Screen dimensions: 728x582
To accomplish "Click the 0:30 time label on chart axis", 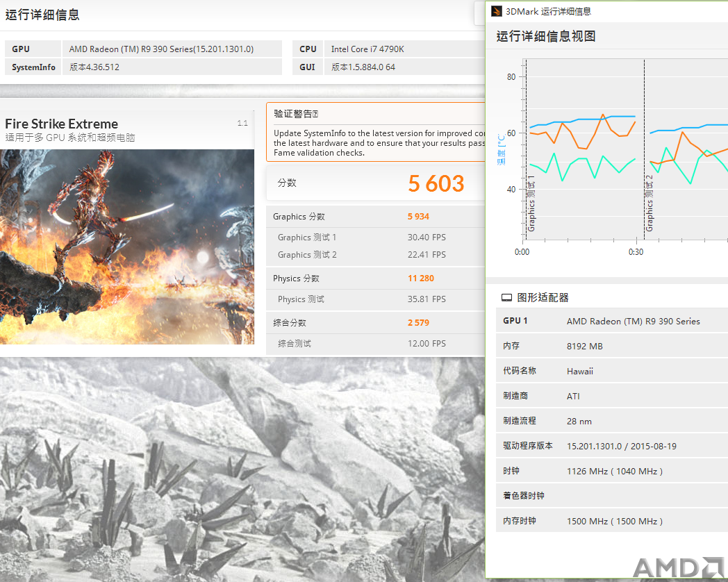I will [x=636, y=252].
